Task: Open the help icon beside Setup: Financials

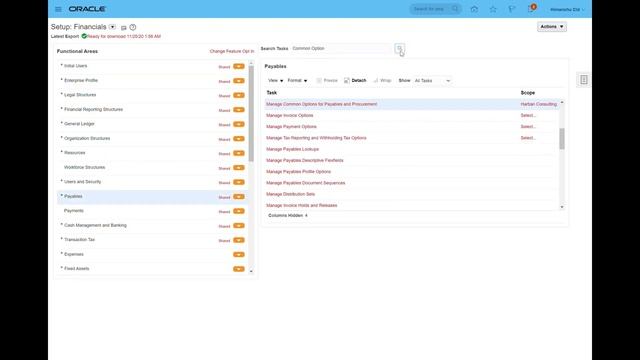Action: 133,27
